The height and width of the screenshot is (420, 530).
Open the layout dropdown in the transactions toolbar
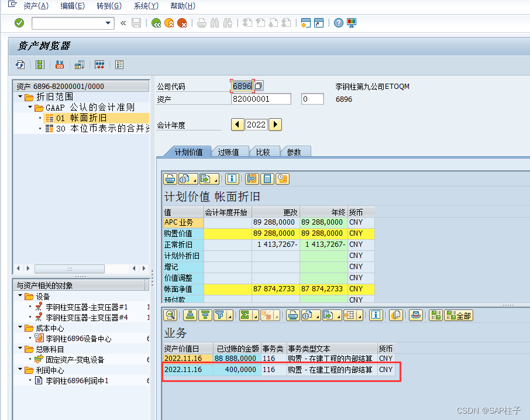coord(360,316)
